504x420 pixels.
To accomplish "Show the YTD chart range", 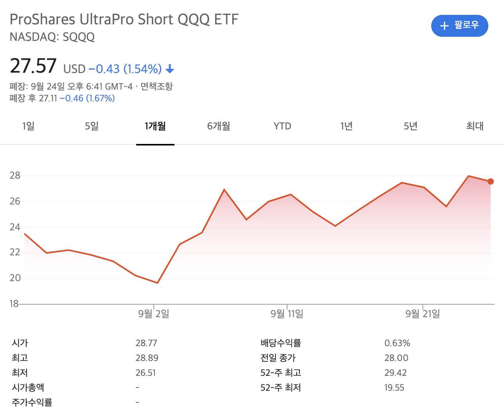I will (283, 126).
